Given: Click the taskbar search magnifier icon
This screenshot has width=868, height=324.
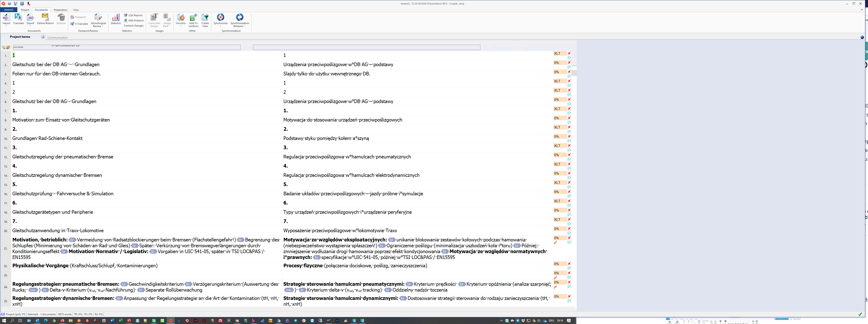Looking at the screenshot, I should tap(12, 321).
